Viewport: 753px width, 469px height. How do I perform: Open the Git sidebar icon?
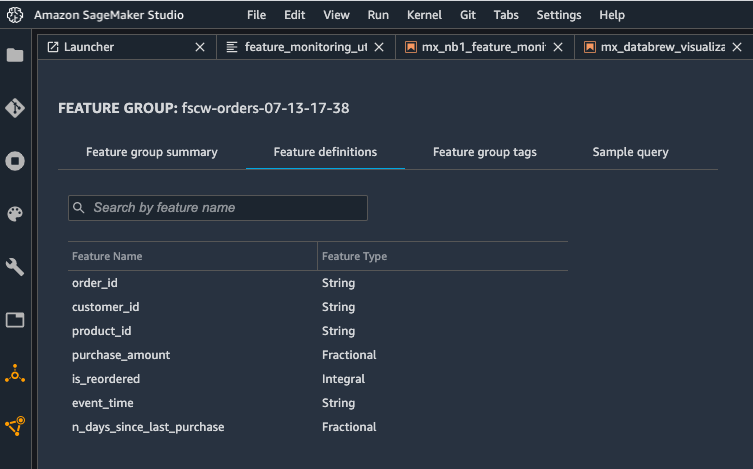(15, 108)
